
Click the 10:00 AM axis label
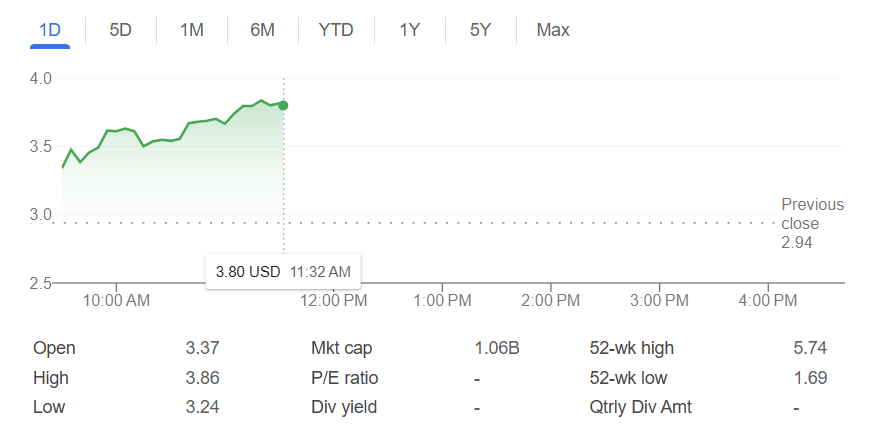(x=116, y=300)
